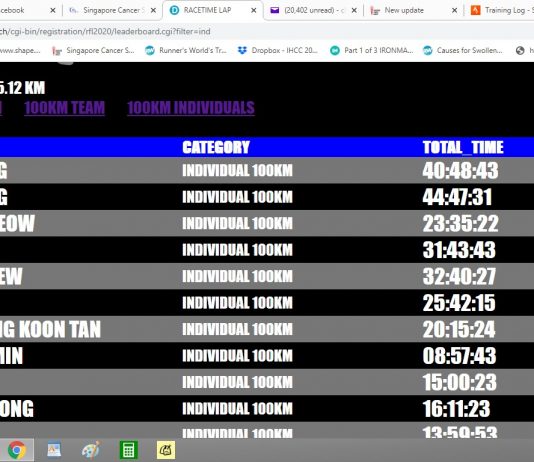Close the RACETIME LAP tab
Screen dimensions: 534x462
point(254,11)
